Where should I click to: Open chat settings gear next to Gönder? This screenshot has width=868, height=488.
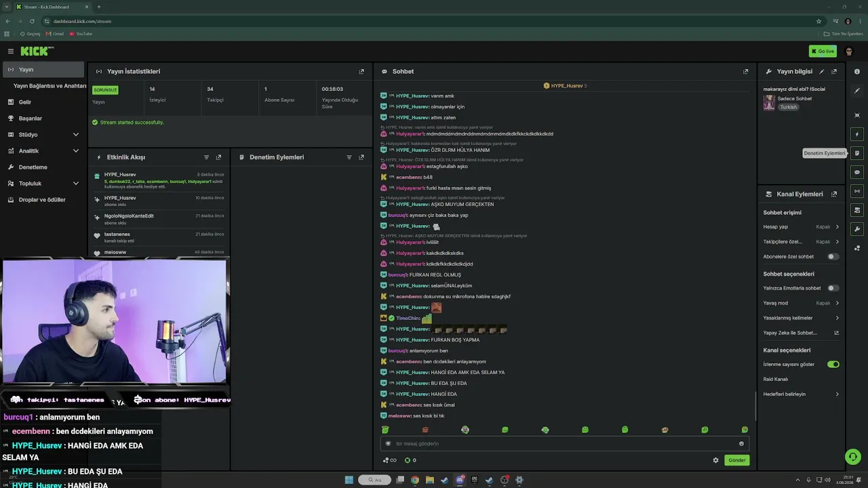point(715,460)
